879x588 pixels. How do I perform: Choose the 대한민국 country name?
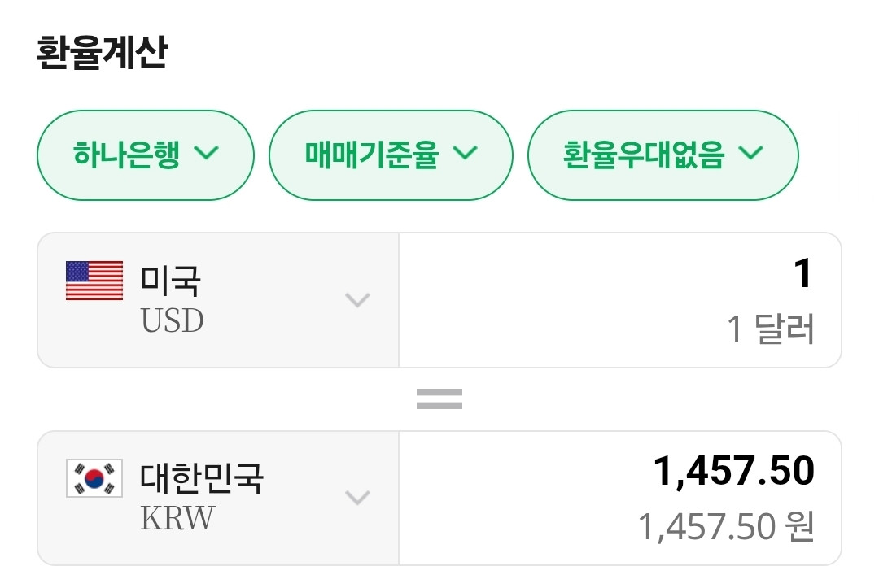[202, 478]
